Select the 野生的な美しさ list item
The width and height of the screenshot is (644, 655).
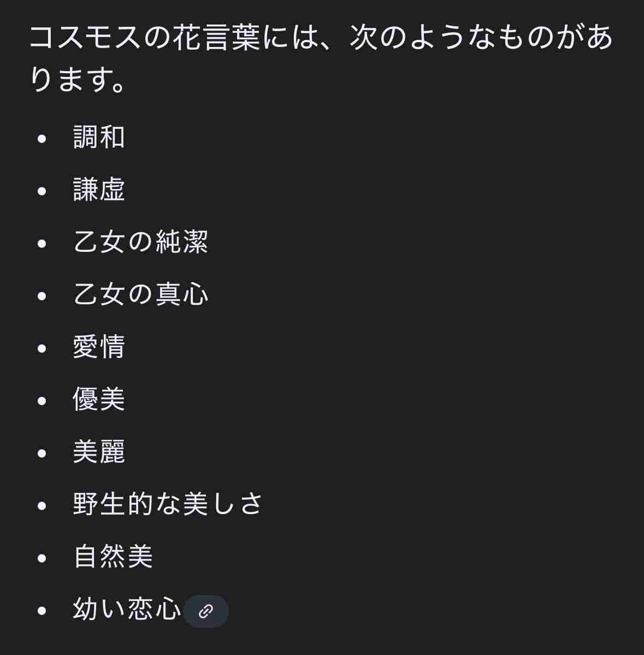[x=168, y=504]
